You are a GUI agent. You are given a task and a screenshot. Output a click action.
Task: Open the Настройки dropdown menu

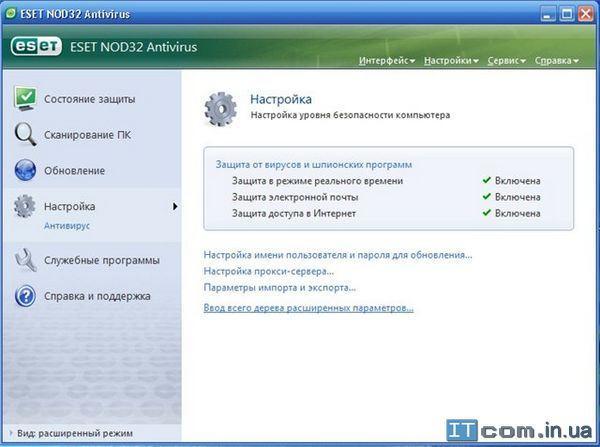pos(450,61)
